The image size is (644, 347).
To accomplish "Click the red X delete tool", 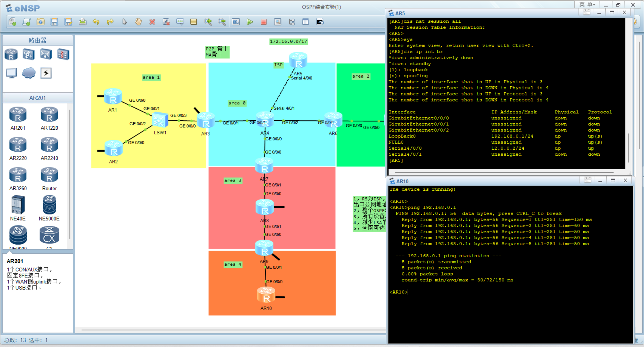I will 152,22.
